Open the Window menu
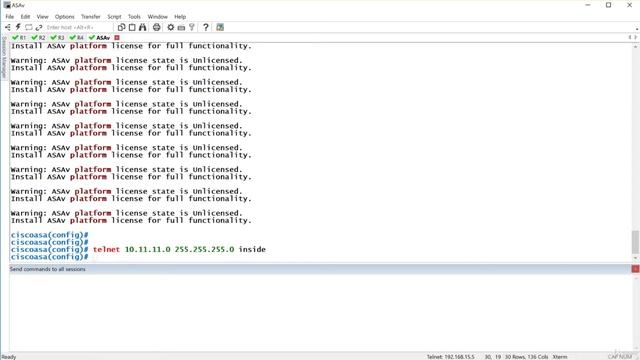The image size is (640, 360). (x=158, y=17)
